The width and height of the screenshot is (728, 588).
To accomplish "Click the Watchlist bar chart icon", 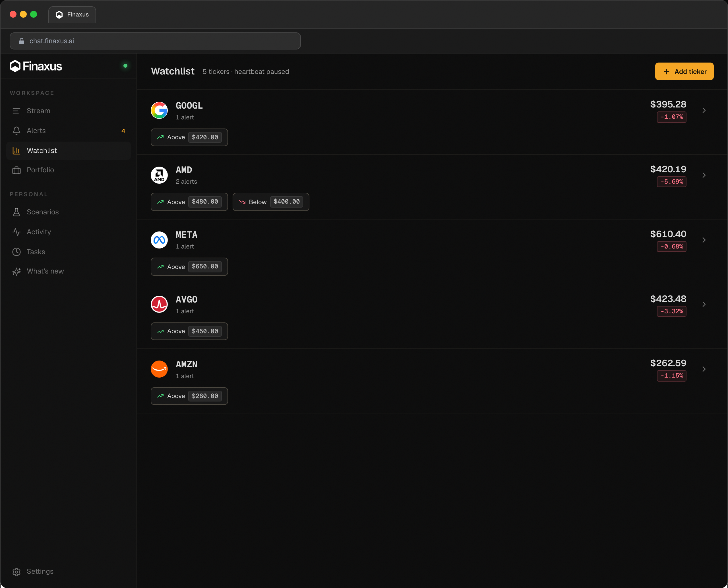I will point(16,151).
